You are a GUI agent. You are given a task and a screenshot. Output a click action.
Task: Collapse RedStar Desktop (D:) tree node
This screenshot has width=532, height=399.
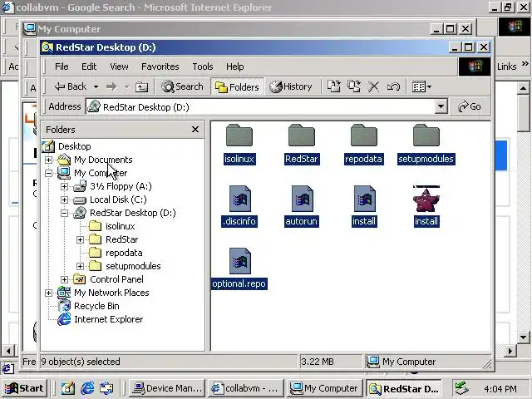click(64, 213)
